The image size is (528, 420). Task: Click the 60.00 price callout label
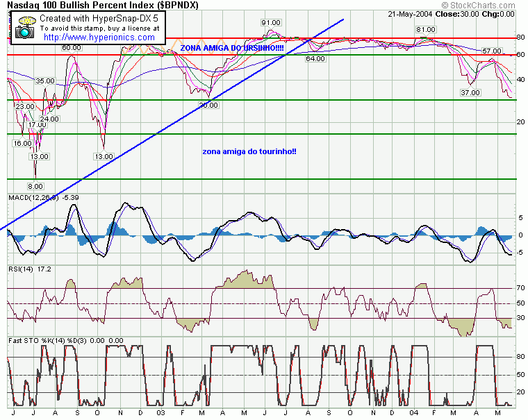72,48
